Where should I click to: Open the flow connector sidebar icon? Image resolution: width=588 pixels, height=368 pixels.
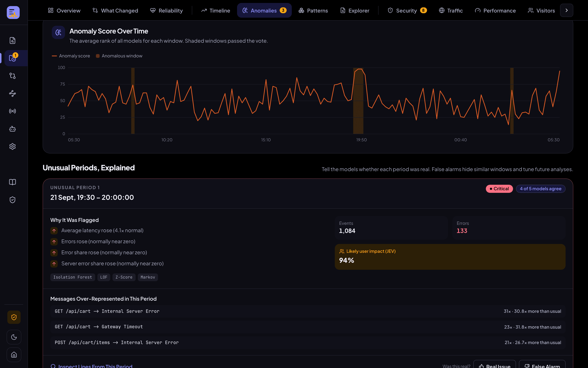12,93
